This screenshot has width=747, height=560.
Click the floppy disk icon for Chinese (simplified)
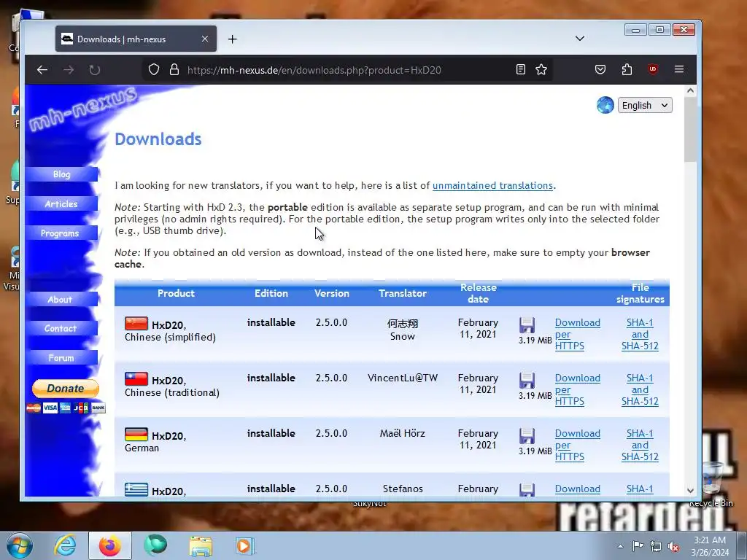click(527, 325)
